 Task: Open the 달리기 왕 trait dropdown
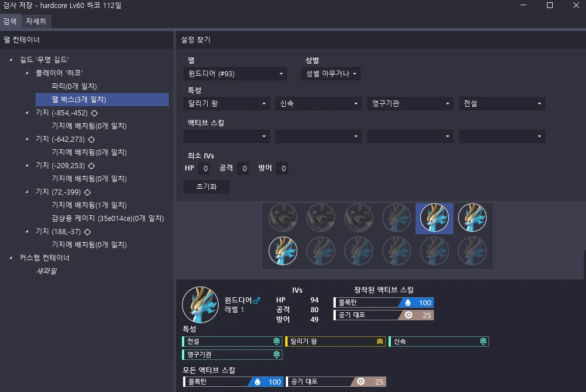227,103
